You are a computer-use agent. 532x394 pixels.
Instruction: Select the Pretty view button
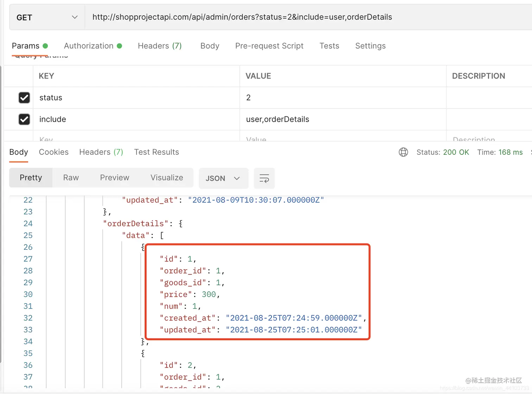coord(31,178)
